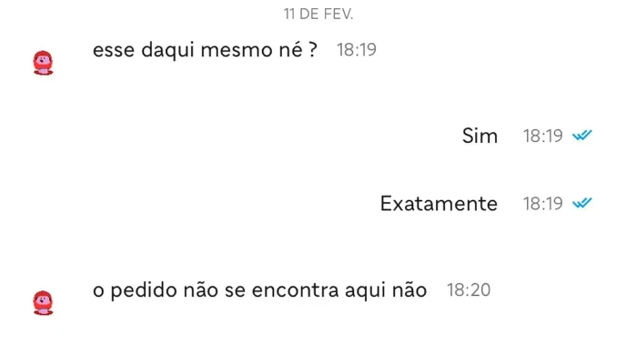The height and width of the screenshot is (364, 637).
Task: Click the word 'daqui' in the first message
Action: tap(167, 51)
